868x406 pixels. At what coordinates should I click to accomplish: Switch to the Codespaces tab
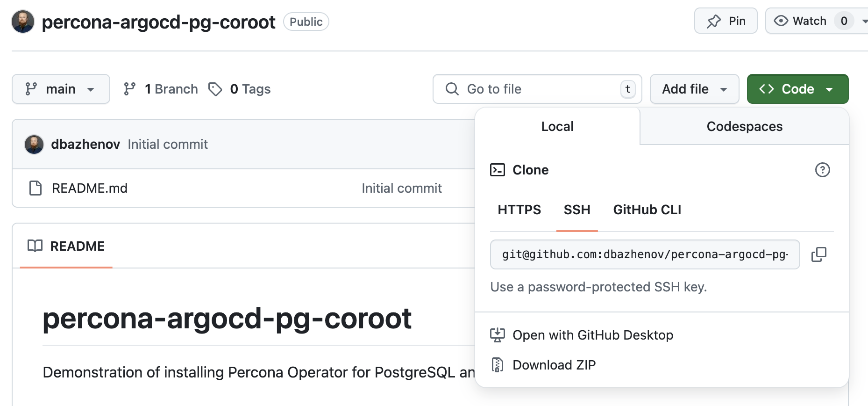744,126
